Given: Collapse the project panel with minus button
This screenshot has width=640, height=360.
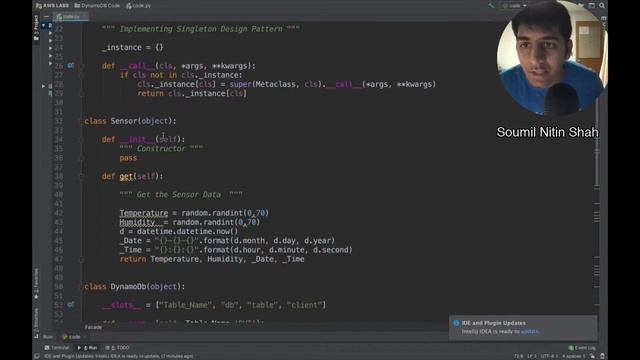Looking at the screenshot, I should (46, 17).
